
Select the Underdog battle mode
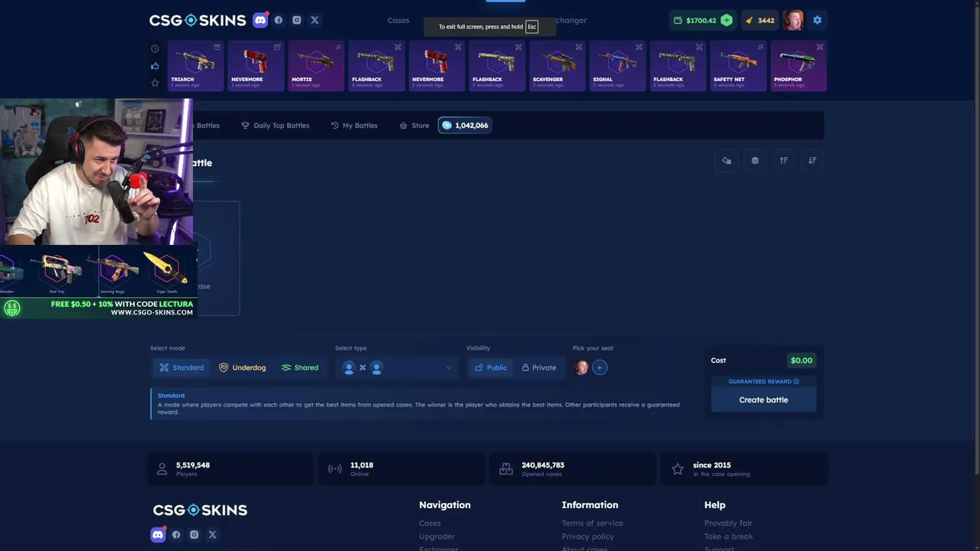242,368
